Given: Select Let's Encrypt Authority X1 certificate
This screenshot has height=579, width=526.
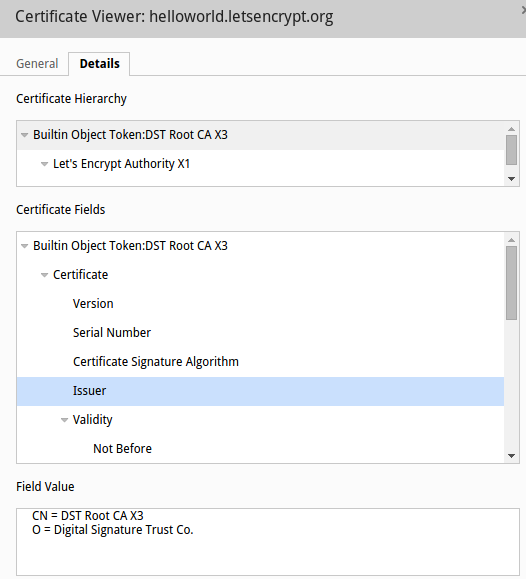Looking at the screenshot, I should tap(260, 164).
